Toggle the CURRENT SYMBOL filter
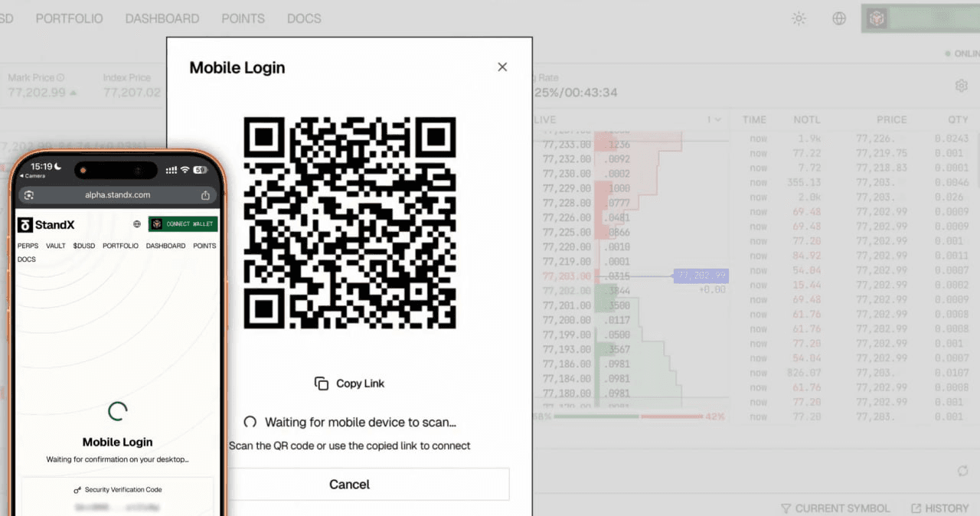 (x=835, y=508)
